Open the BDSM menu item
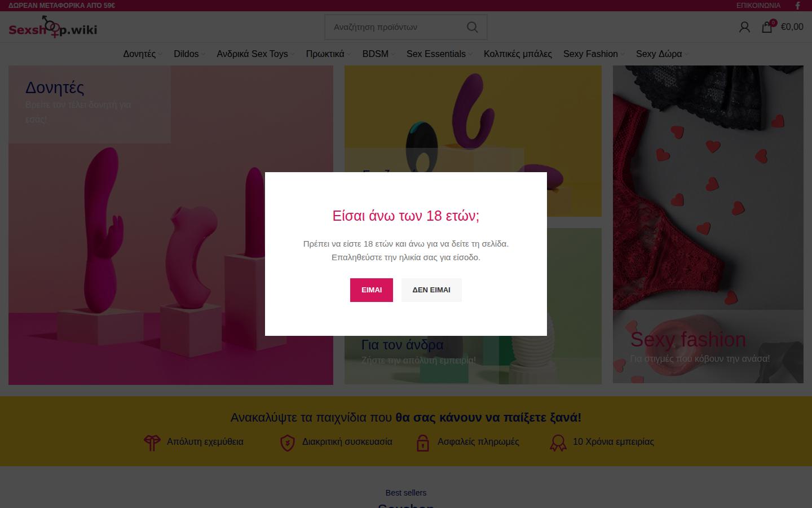 [x=375, y=54]
